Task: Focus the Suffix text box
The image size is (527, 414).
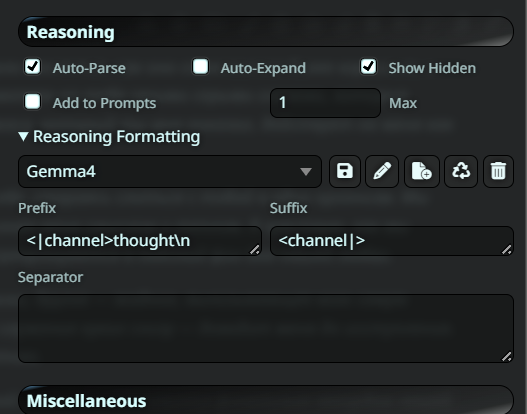Action: point(392,241)
